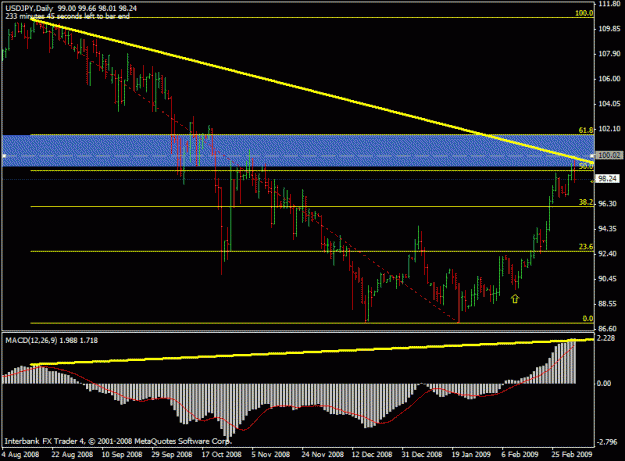Click the bar-end countdown timer text
Viewport: 625px width, 461px height.
[x=67, y=16]
